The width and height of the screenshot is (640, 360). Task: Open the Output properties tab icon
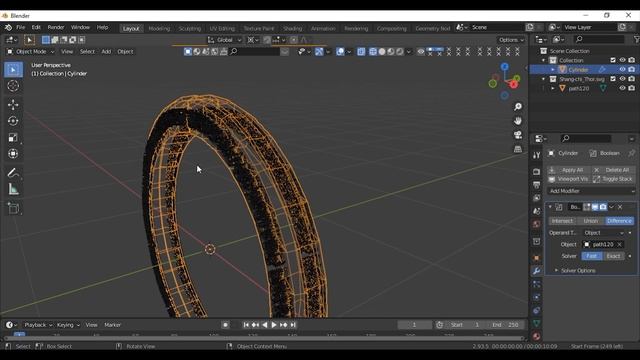[x=536, y=185]
